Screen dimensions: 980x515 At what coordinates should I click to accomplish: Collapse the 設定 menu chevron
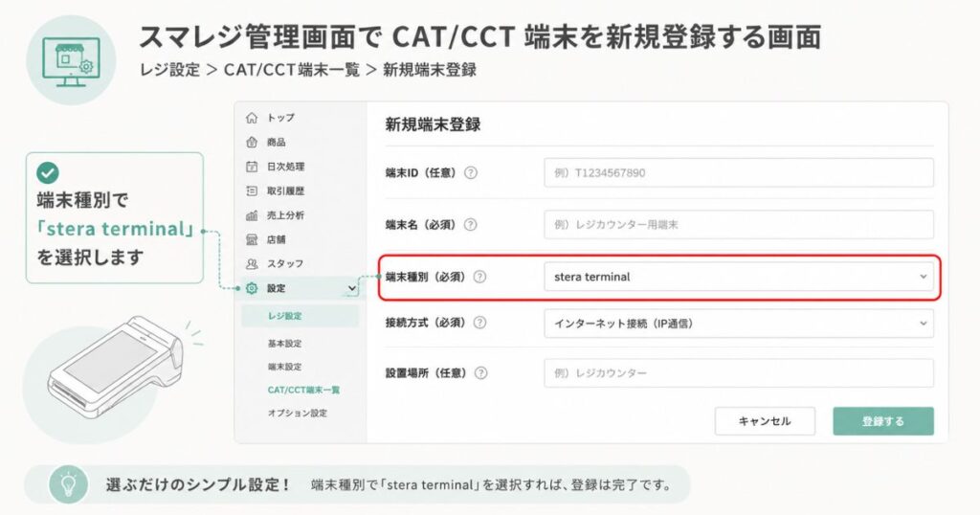tap(352, 288)
